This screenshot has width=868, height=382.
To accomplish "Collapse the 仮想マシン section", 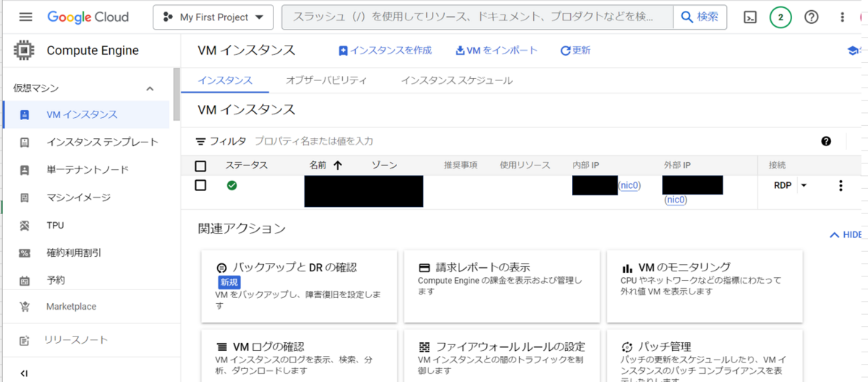I will [x=150, y=88].
